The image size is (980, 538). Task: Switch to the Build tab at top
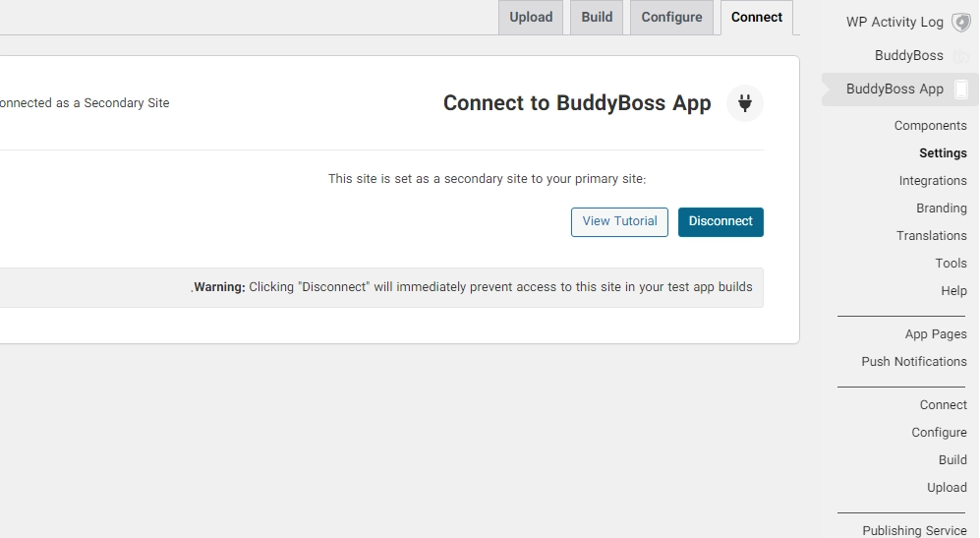point(597,18)
